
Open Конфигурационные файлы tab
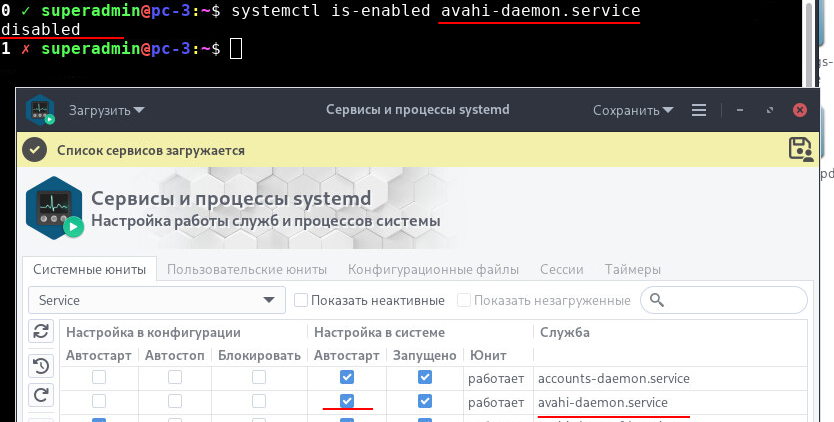click(x=433, y=269)
